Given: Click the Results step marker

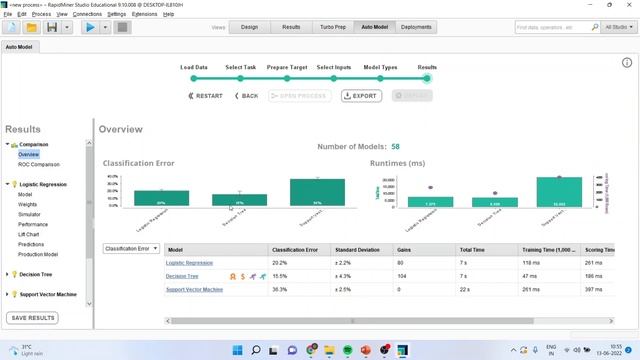Looking at the screenshot, I should (x=427, y=78).
